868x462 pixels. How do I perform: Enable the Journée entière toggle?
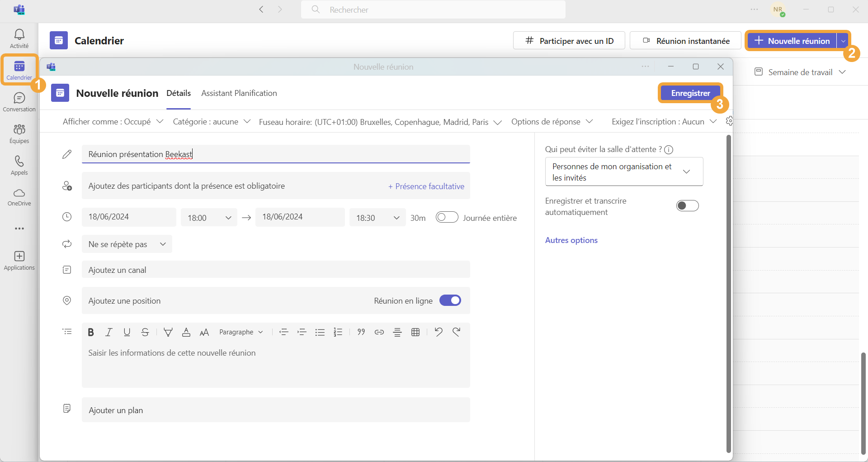(x=447, y=218)
